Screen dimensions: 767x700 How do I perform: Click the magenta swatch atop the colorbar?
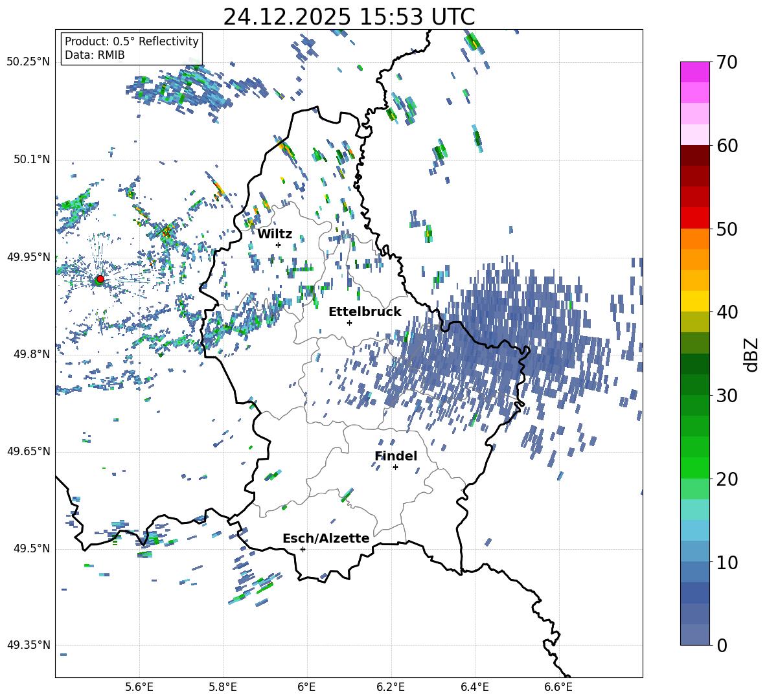click(695, 72)
